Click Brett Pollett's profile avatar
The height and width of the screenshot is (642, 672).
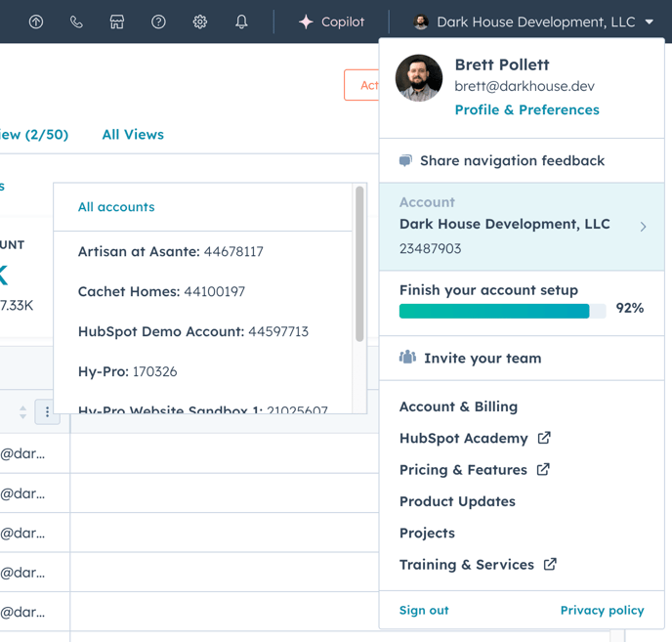[x=419, y=78]
